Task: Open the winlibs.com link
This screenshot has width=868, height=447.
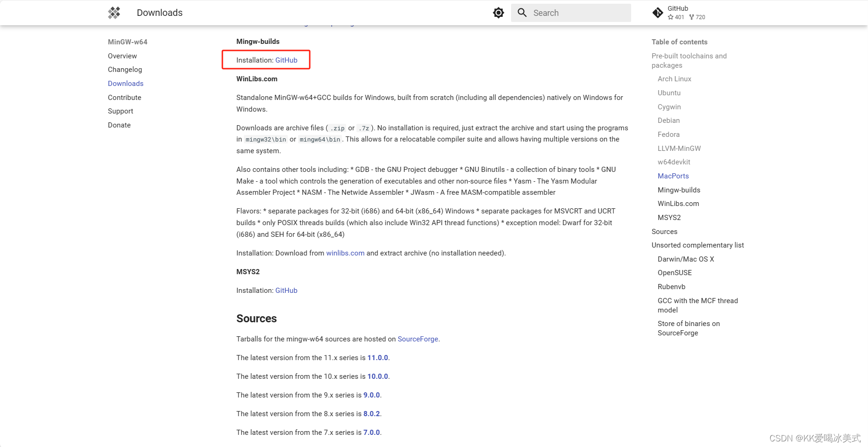Action: tap(345, 253)
